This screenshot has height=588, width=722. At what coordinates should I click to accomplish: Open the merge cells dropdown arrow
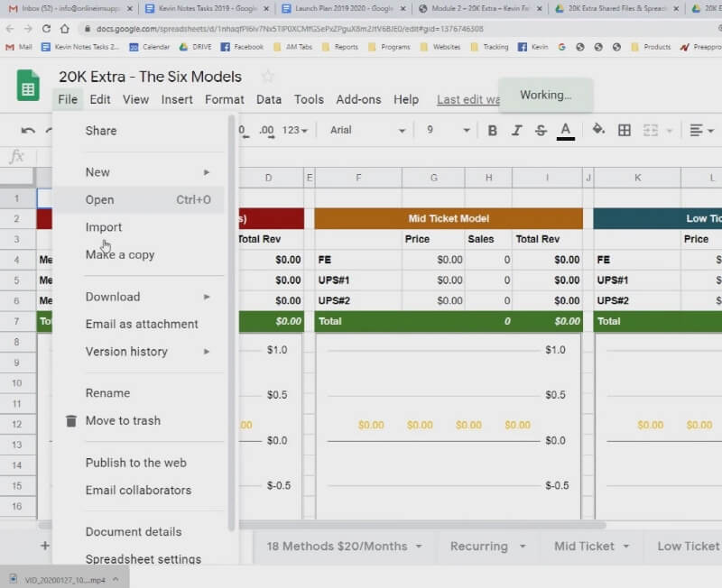pyautogui.click(x=670, y=131)
